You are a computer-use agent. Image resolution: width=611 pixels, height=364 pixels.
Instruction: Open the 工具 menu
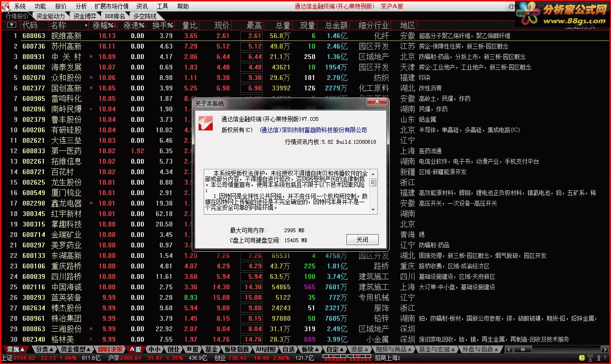pos(163,6)
